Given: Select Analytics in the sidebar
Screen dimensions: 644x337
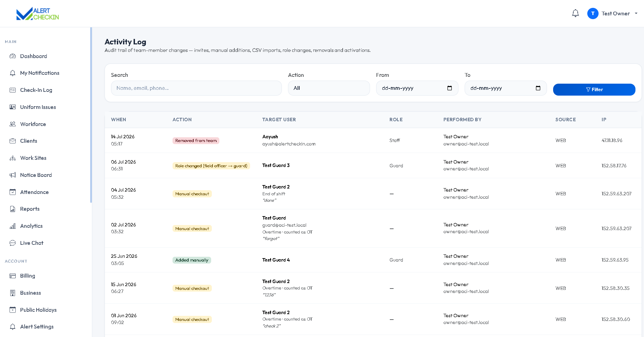Looking at the screenshot, I should click(31, 226).
